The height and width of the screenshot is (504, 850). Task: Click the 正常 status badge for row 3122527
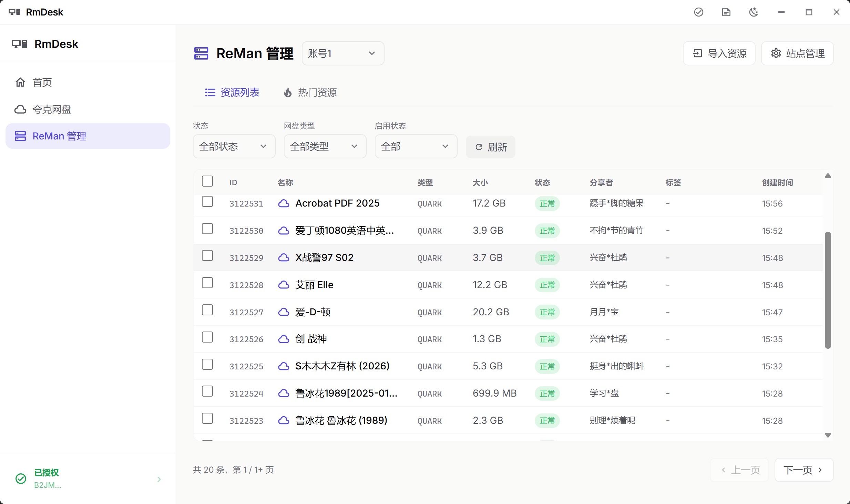tap(547, 312)
